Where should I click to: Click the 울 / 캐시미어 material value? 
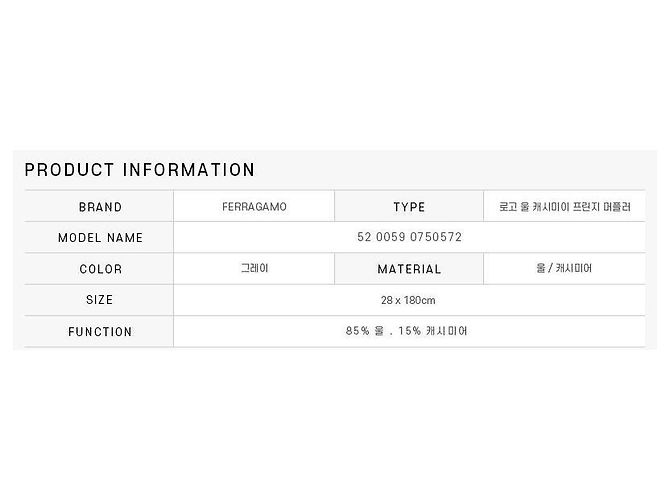coord(564,268)
